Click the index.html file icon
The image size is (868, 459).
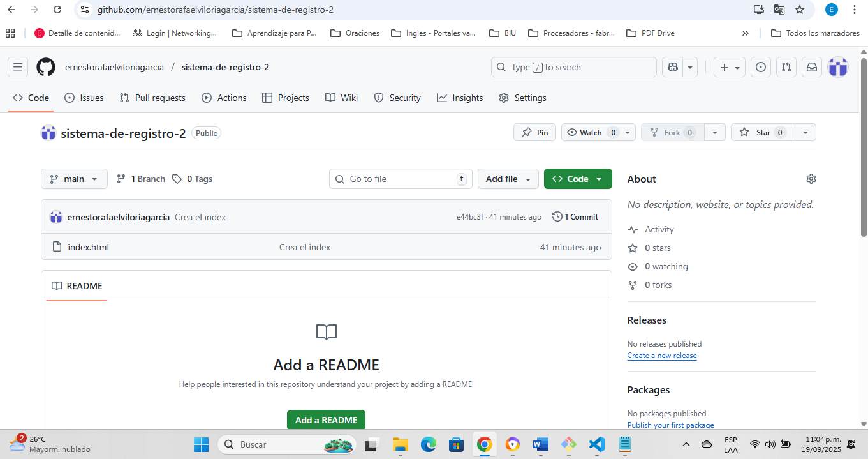click(57, 247)
